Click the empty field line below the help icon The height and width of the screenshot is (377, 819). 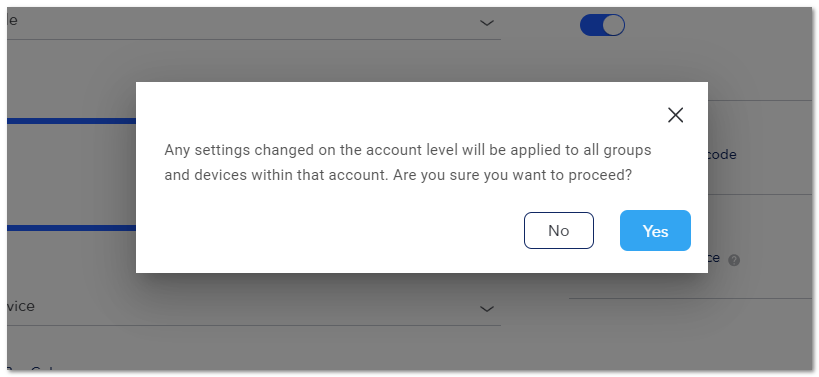tap(690, 298)
